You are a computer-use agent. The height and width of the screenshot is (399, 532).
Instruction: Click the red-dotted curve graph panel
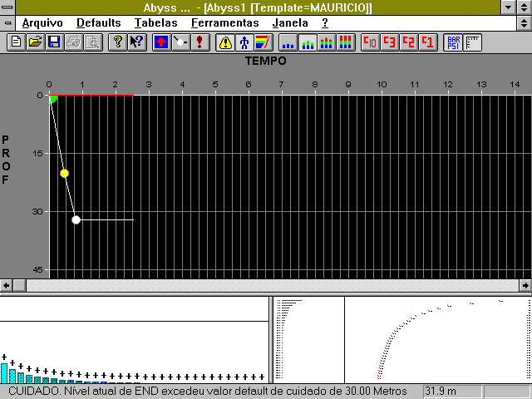pyautogui.click(x=438, y=340)
